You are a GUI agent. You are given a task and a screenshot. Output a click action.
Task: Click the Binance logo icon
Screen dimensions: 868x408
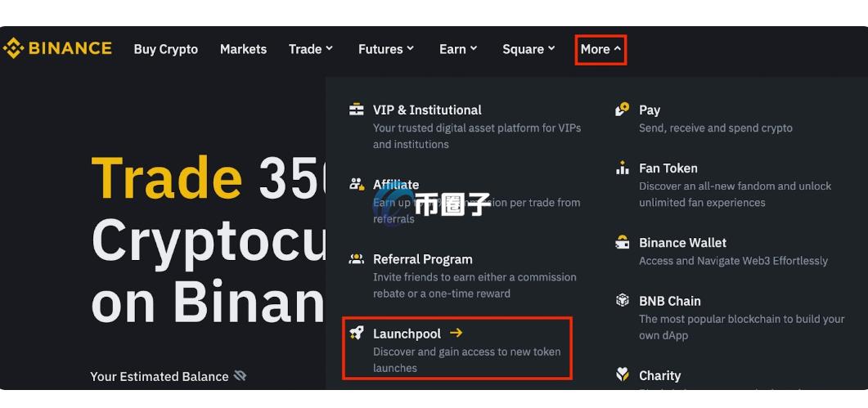13,49
